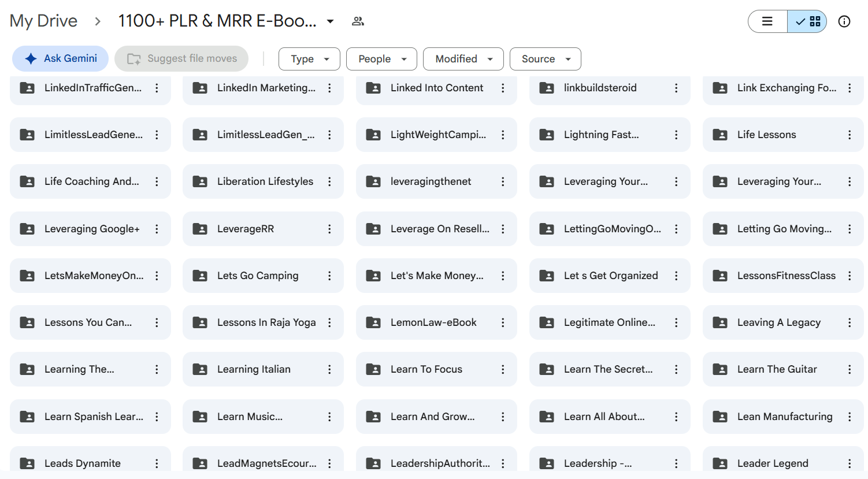The image size is (868, 479).
Task: Click the shared folder icon of leveragingthenet
Action: tap(373, 181)
